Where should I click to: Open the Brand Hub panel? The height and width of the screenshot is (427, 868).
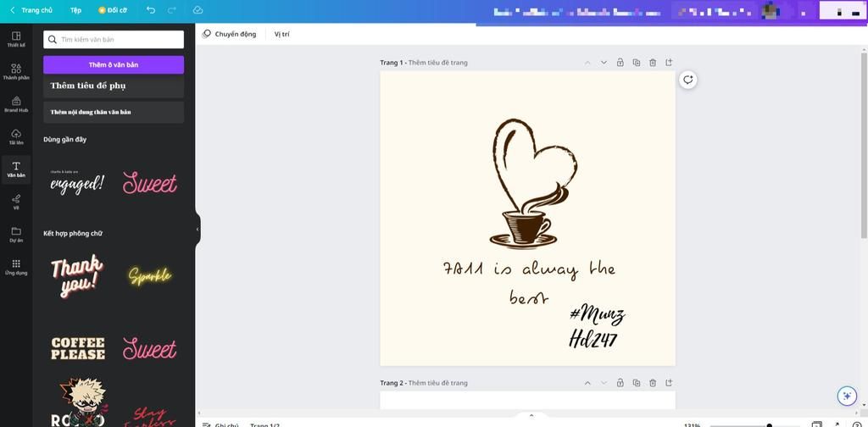point(16,104)
